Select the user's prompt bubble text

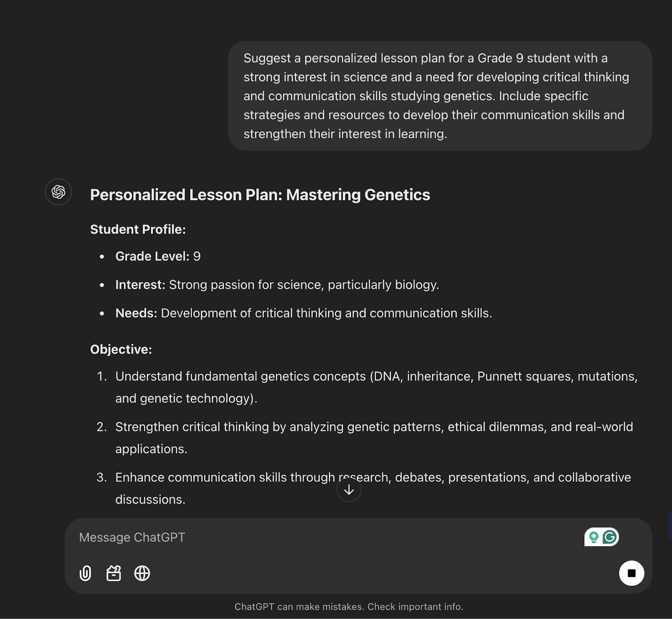click(437, 96)
